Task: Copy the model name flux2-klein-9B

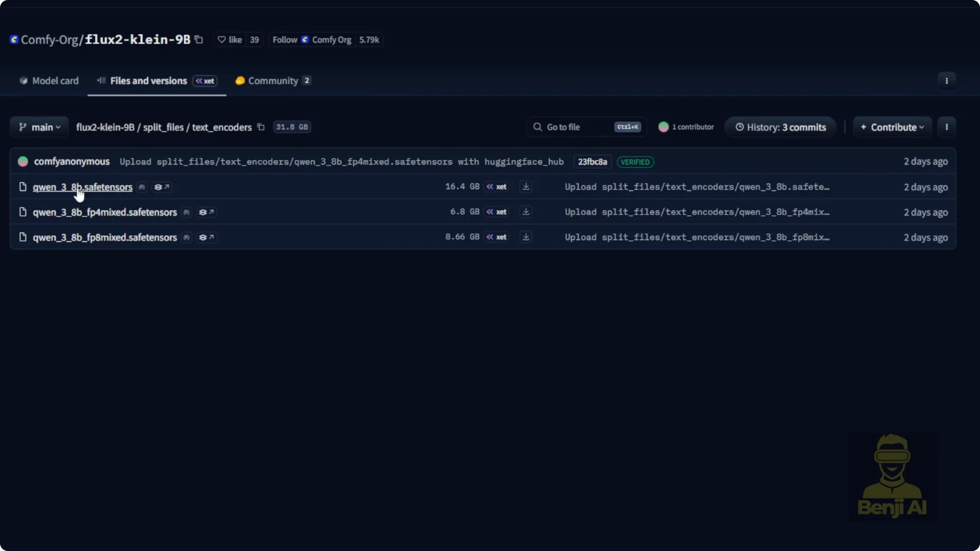Action: [199, 40]
